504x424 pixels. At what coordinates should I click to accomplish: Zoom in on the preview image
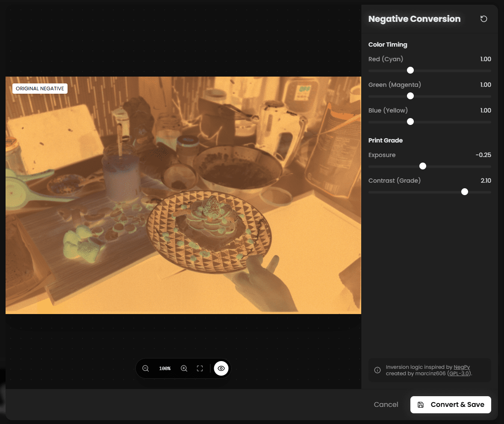pos(184,368)
